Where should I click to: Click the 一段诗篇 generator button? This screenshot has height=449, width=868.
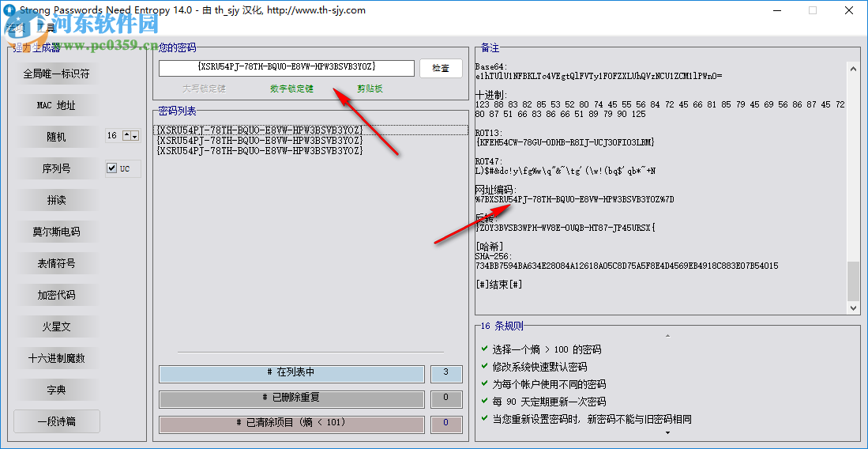(x=56, y=421)
